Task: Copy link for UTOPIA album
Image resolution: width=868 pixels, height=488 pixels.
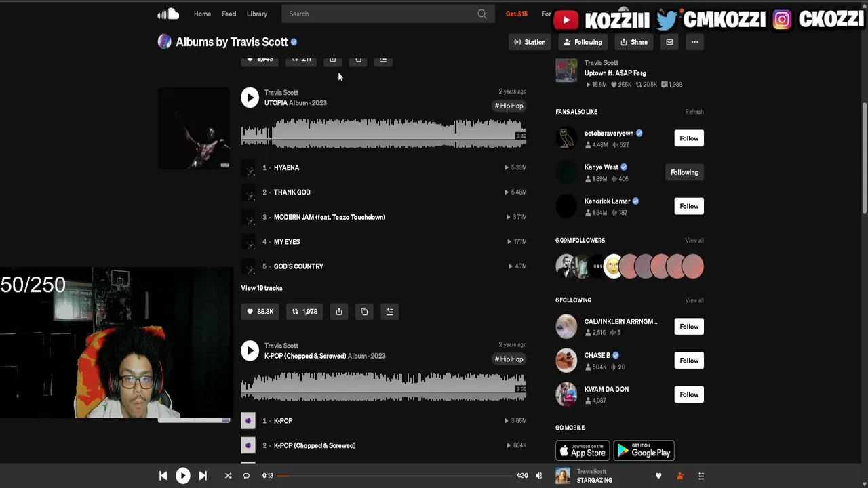Action: pos(364,312)
